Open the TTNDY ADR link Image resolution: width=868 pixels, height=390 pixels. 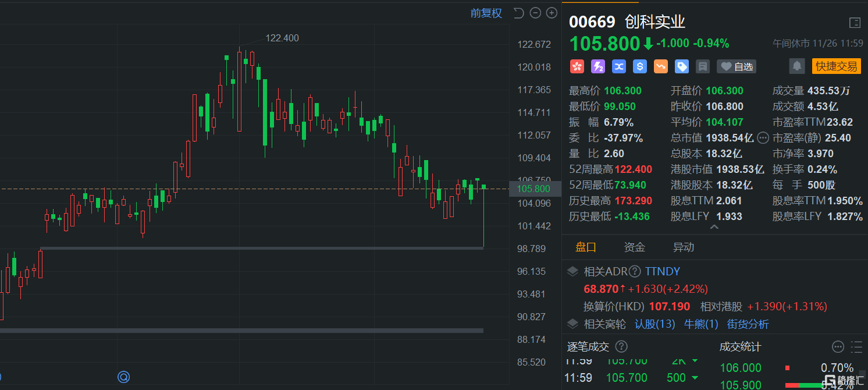(x=663, y=271)
